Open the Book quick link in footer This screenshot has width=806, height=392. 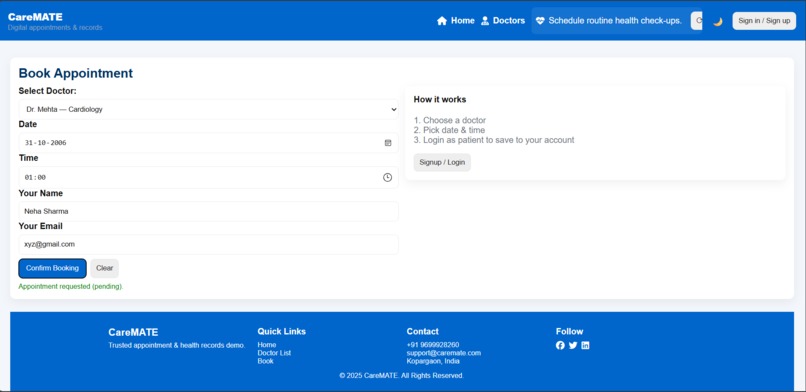pyautogui.click(x=266, y=361)
